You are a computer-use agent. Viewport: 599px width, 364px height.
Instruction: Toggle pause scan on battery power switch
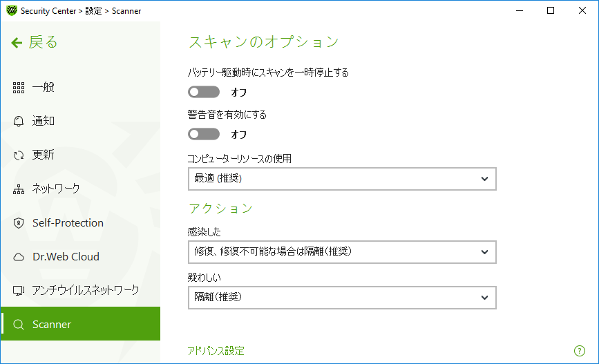204,92
